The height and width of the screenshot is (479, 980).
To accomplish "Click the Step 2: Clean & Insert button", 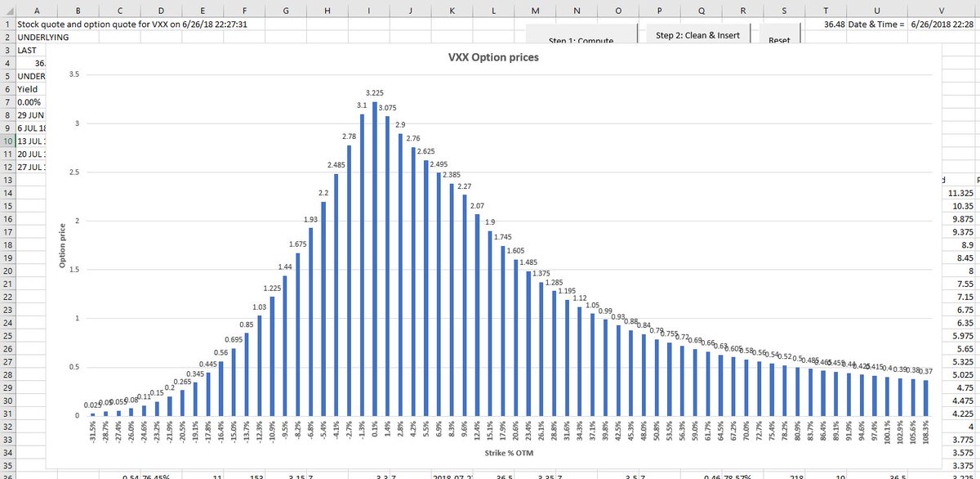I will [698, 34].
